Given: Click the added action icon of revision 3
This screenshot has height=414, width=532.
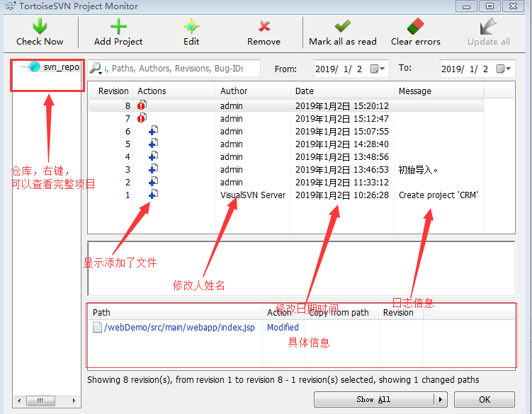Looking at the screenshot, I should [153, 169].
